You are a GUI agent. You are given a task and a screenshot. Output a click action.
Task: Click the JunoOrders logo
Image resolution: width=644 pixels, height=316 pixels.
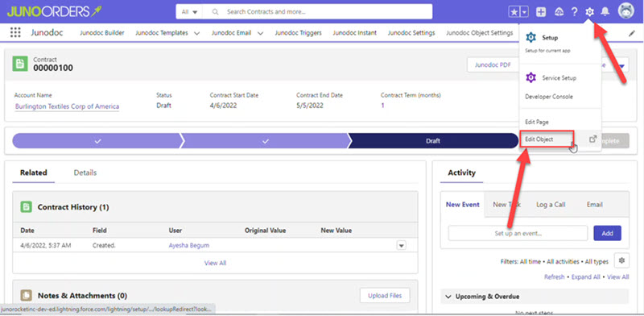click(x=54, y=11)
